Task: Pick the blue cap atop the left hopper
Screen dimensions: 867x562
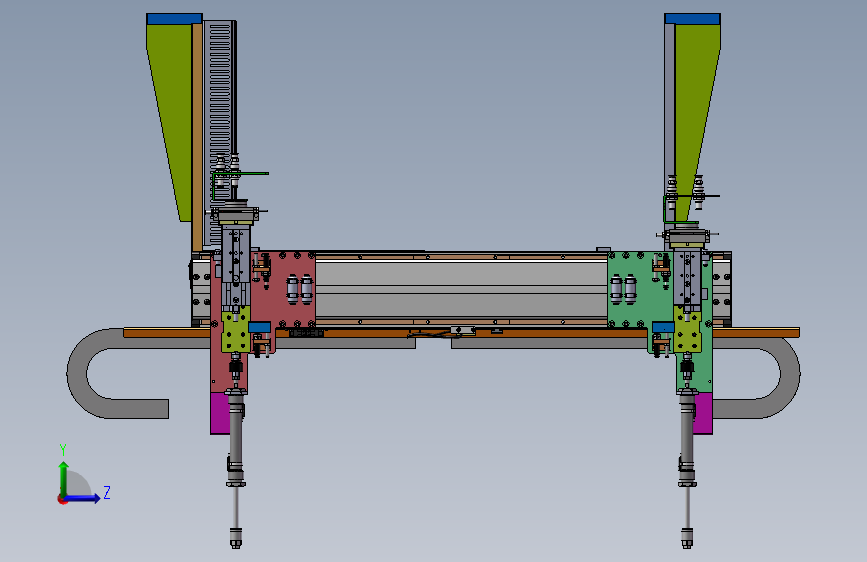Action: click(174, 19)
